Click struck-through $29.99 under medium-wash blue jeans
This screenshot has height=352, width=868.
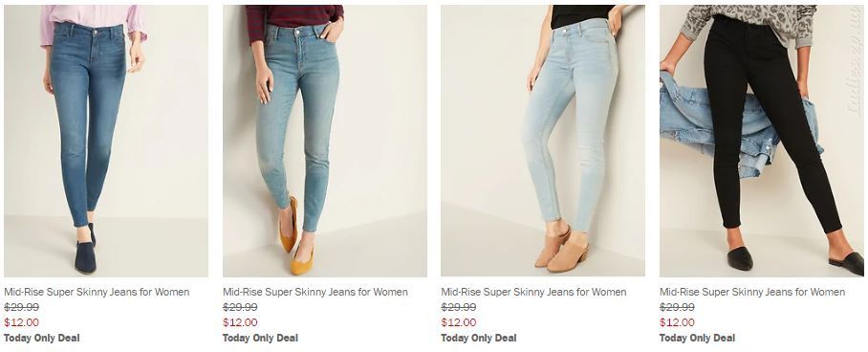point(22,307)
